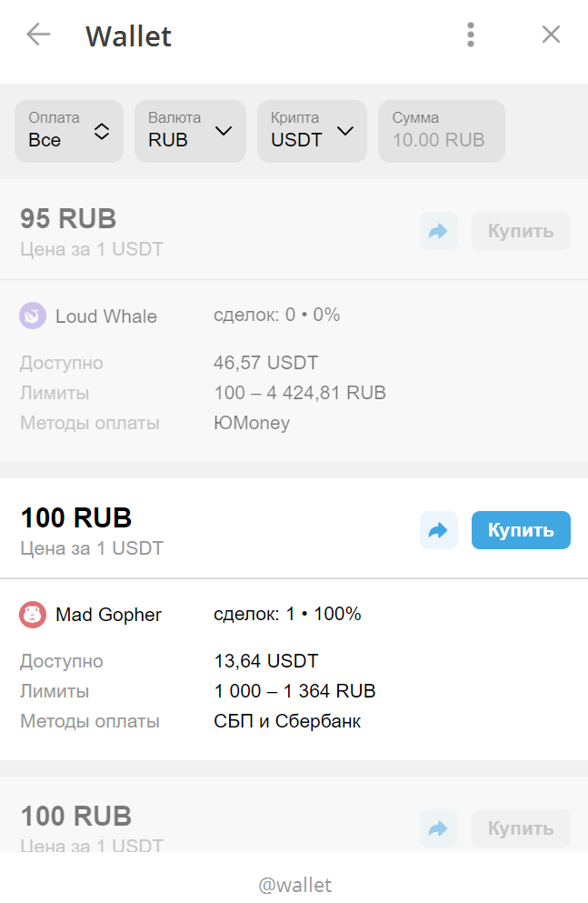588x903 pixels.
Task: Click the Mad Gopher avatar icon
Action: coord(33,615)
